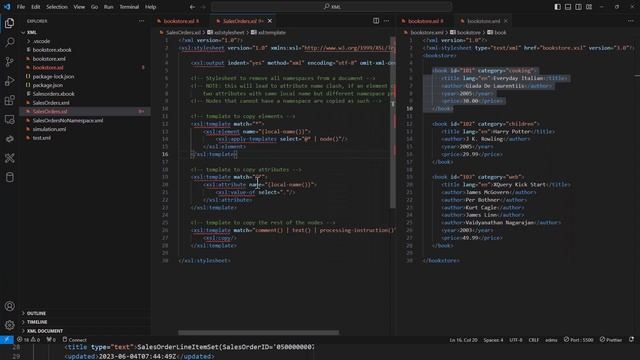Click Ln 16, Col 20 in status bar
This screenshot has width=640, height=360.
click(463, 340)
